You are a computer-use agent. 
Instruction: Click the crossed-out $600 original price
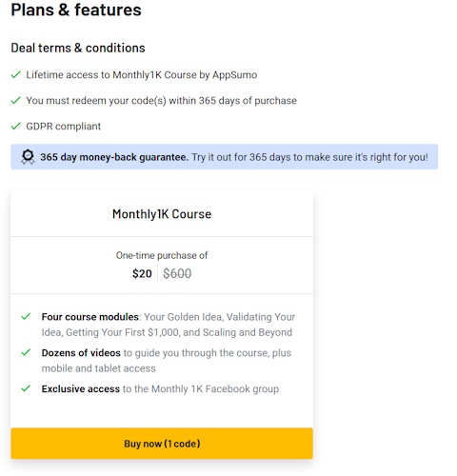tap(177, 273)
